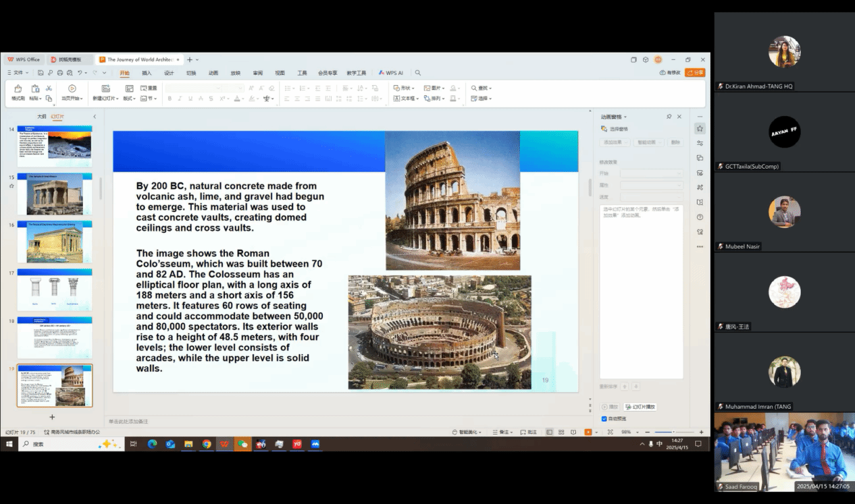The width and height of the screenshot is (855, 504).
Task: Click the Cut scissors icon
Action: (49, 88)
